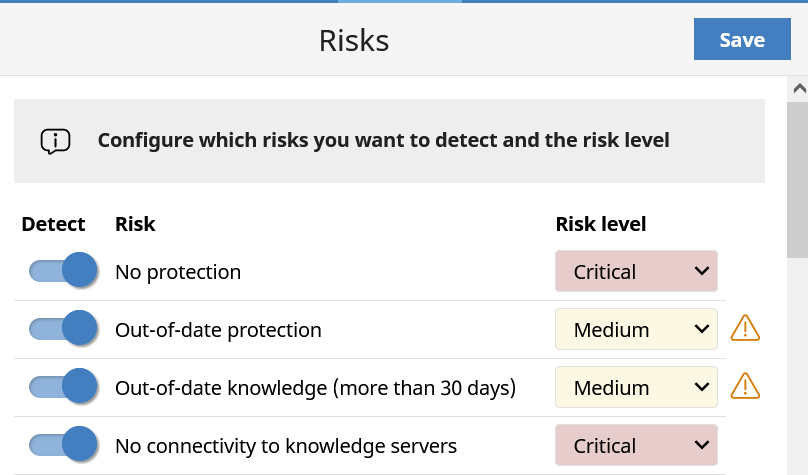Image resolution: width=808 pixels, height=475 pixels.
Task: Click the scrollbar up arrow
Action: [799, 89]
